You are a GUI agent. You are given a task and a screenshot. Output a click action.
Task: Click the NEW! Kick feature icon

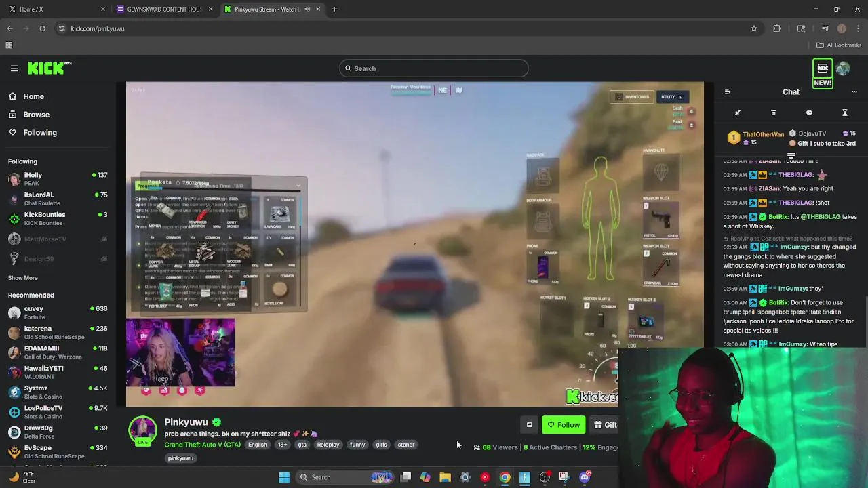[823, 73]
